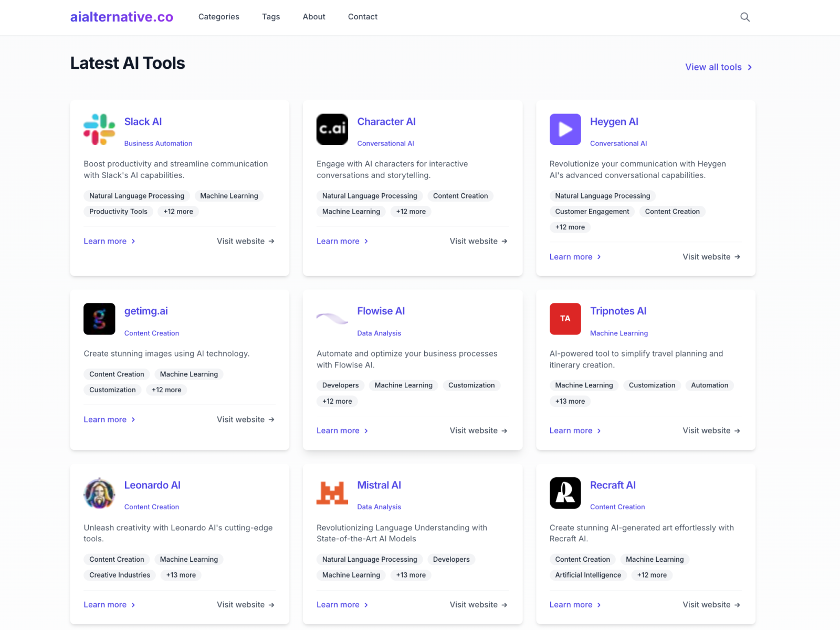Click the Tripnotes AI TA logo
Viewport: 840px width, 630px height.
565,319
